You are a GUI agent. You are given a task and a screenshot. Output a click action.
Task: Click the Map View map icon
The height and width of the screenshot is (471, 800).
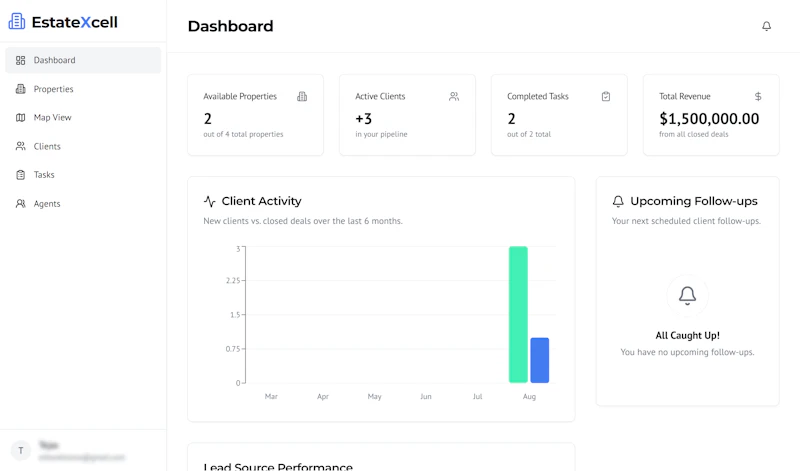(x=20, y=117)
